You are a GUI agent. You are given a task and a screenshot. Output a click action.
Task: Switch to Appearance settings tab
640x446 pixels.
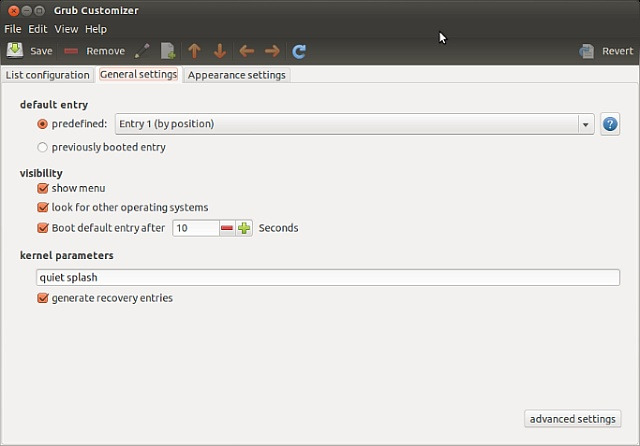coord(237,75)
